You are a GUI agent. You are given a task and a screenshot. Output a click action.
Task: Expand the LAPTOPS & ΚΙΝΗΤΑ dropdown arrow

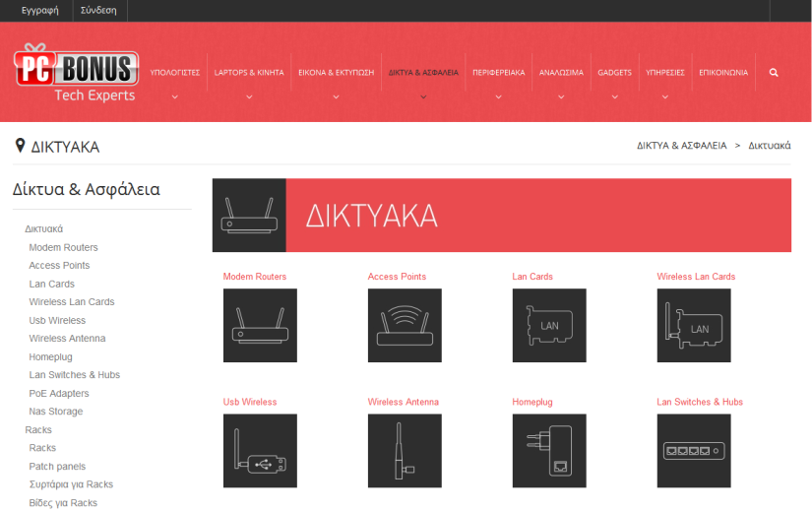[249, 96]
